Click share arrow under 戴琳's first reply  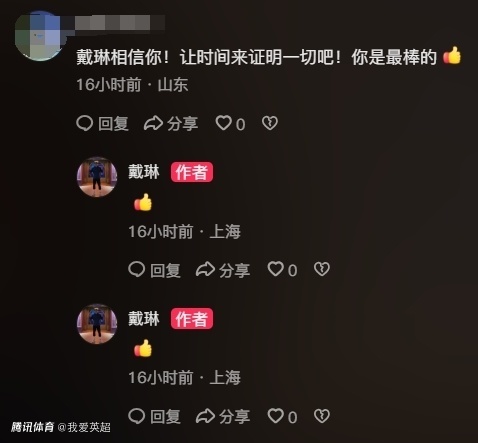[205, 269]
